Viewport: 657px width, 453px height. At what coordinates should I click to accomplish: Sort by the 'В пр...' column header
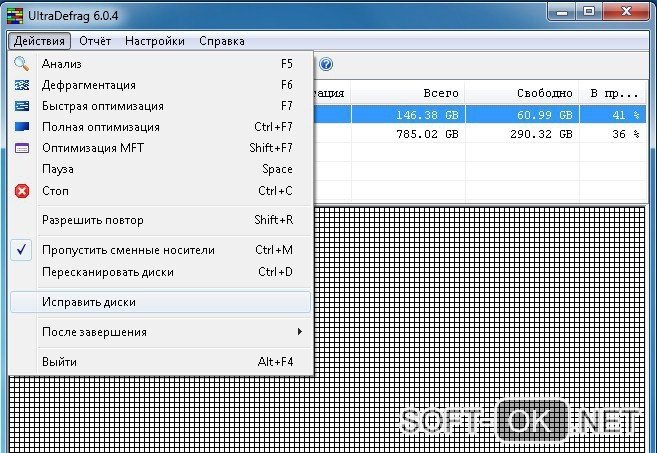[x=613, y=93]
